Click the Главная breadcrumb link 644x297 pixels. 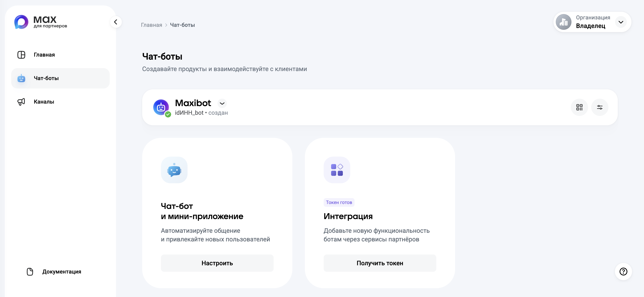(152, 25)
